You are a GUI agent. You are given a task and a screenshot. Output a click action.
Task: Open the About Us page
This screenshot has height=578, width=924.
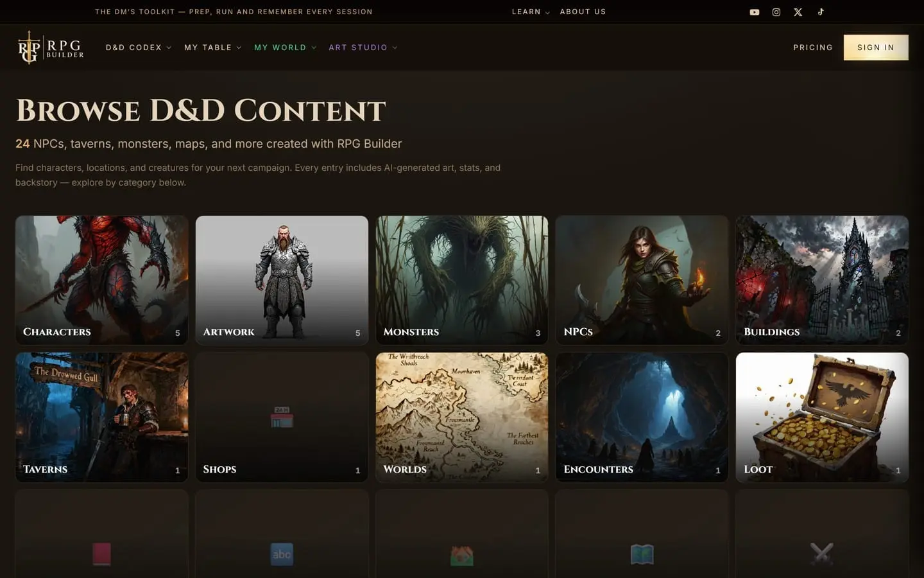(x=583, y=12)
